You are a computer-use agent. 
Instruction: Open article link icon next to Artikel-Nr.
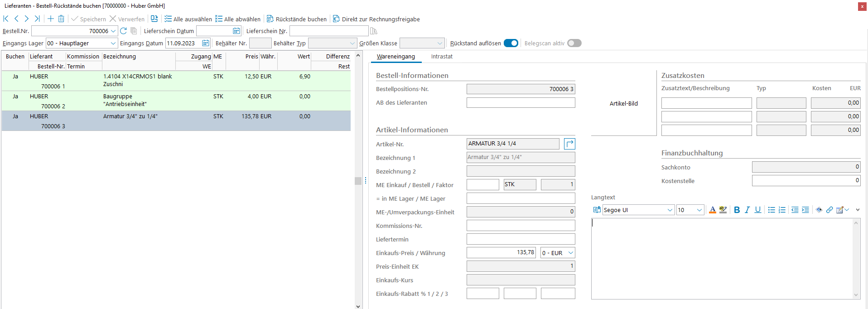tap(569, 144)
